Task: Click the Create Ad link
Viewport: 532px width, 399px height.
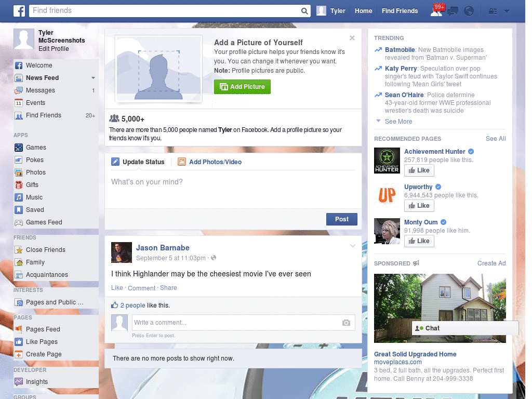Action: [x=491, y=263]
